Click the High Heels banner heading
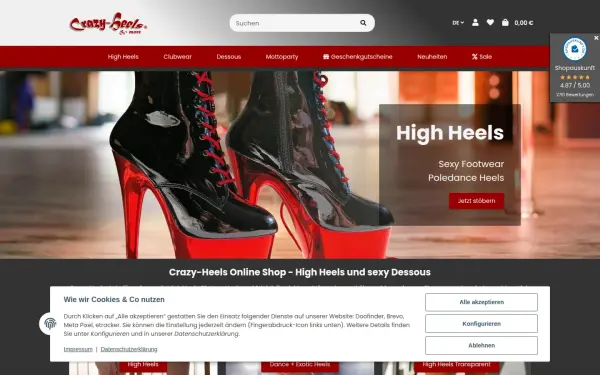 point(450,133)
